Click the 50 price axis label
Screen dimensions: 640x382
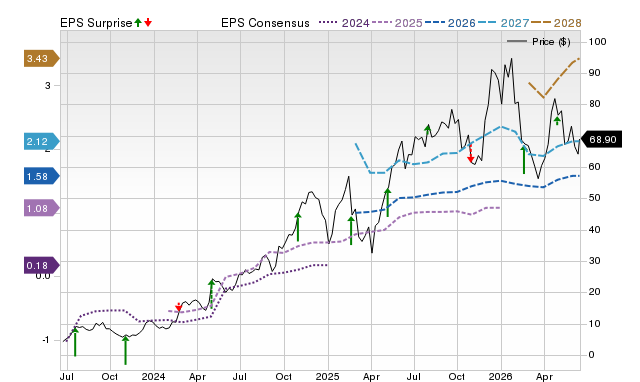coord(594,198)
